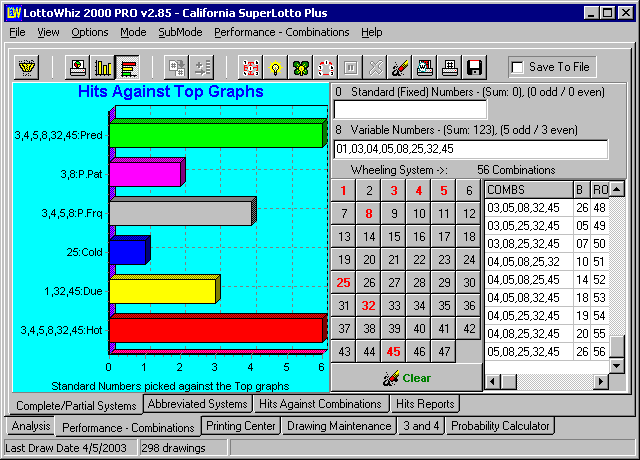The image size is (640, 460).
Task: Select the horizontal bar graph icon
Action: 128,67
